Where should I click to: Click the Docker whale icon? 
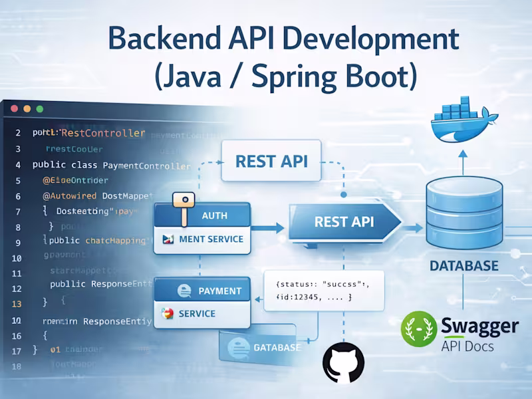coord(464,124)
